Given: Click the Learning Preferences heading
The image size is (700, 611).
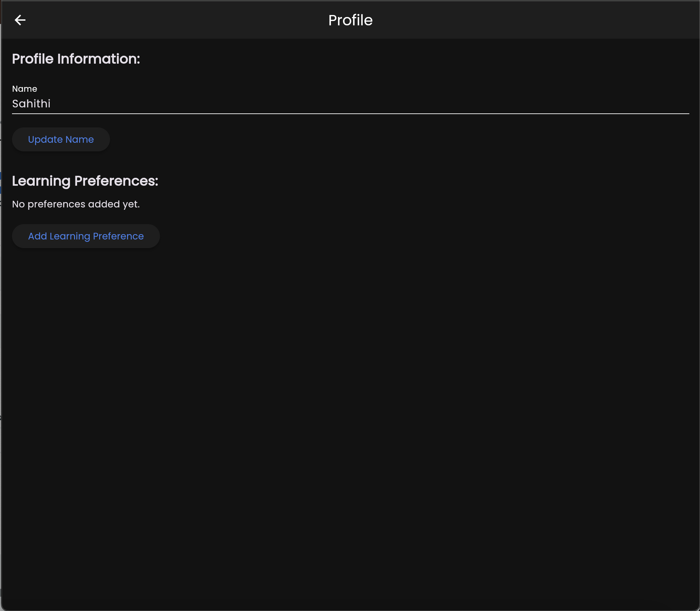Looking at the screenshot, I should (x=85, y=181).
